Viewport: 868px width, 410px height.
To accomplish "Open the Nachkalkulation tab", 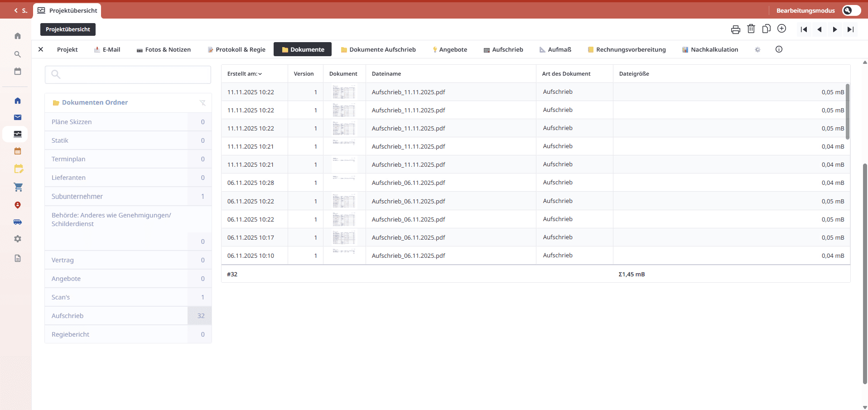I will [x=714, y=49].
